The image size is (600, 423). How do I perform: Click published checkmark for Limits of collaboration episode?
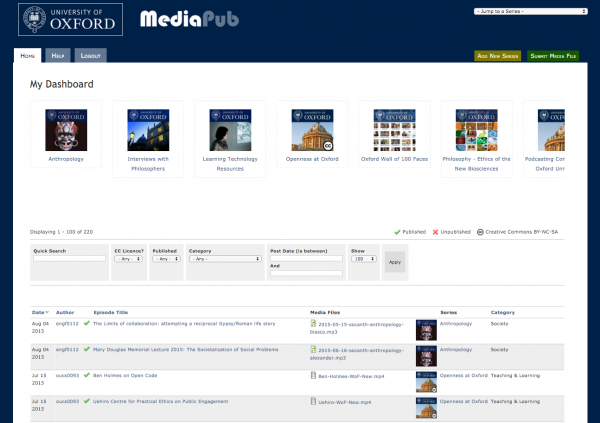point(87,323)
